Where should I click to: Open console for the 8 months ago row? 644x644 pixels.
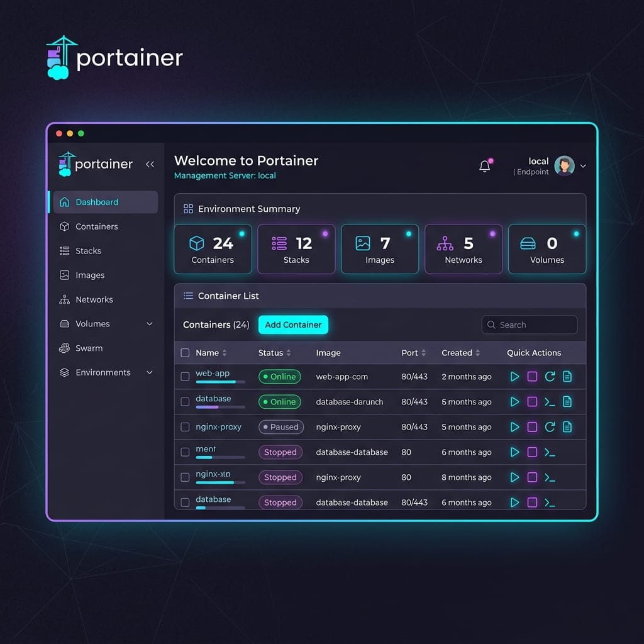[550, 477]
